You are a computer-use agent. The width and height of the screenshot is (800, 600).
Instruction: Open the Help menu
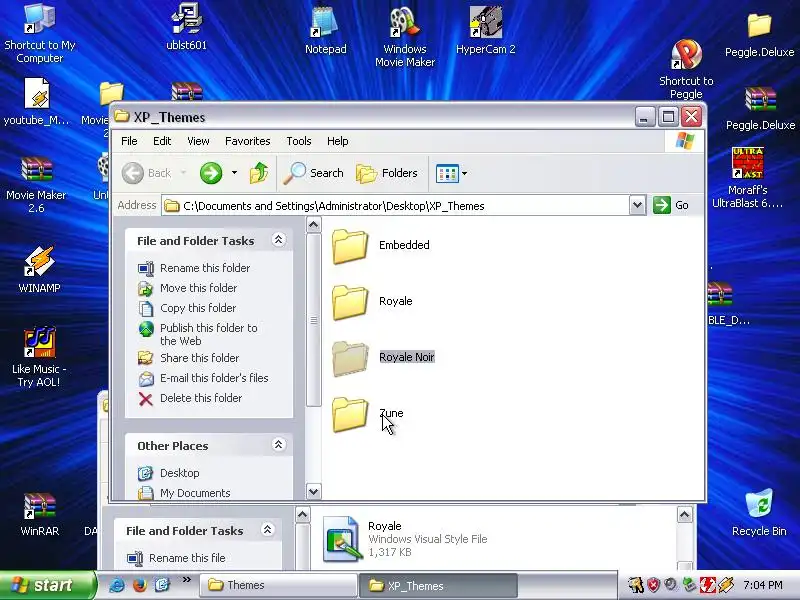(337, 141)
